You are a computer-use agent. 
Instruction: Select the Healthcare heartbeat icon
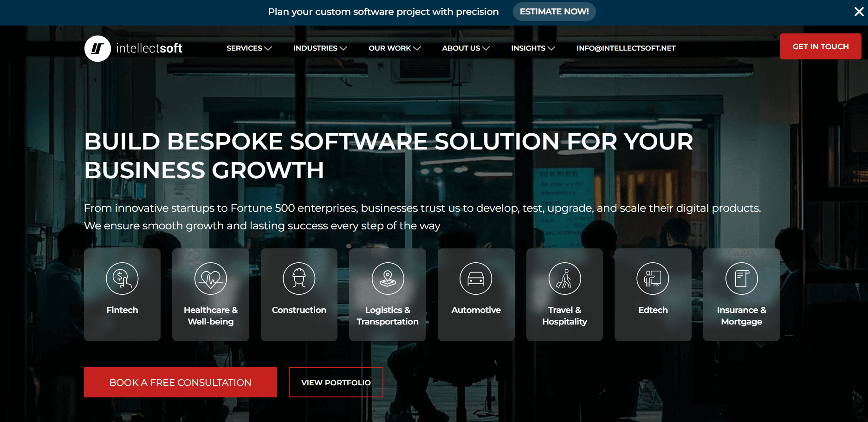click(x=211, y=279)
